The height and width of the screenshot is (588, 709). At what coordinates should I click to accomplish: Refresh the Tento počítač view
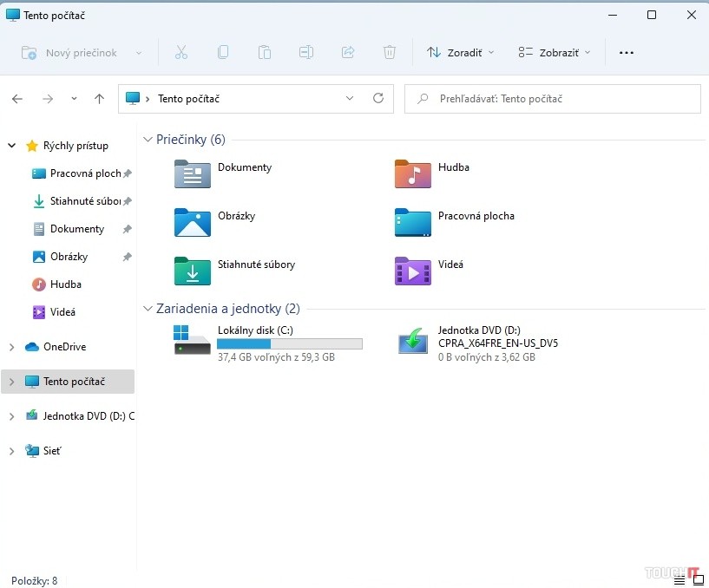(378, 99)
